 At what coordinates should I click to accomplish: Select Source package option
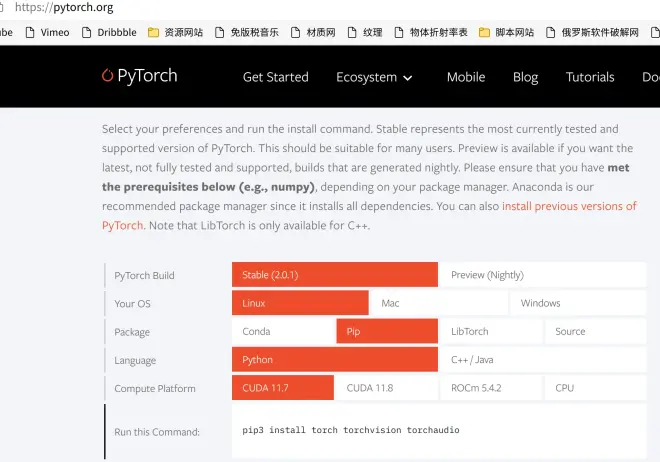click(595, 331)
